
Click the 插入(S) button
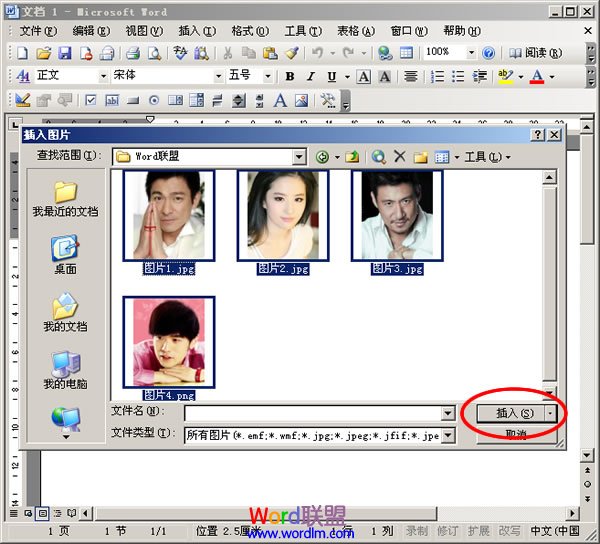tap(511, 413)
